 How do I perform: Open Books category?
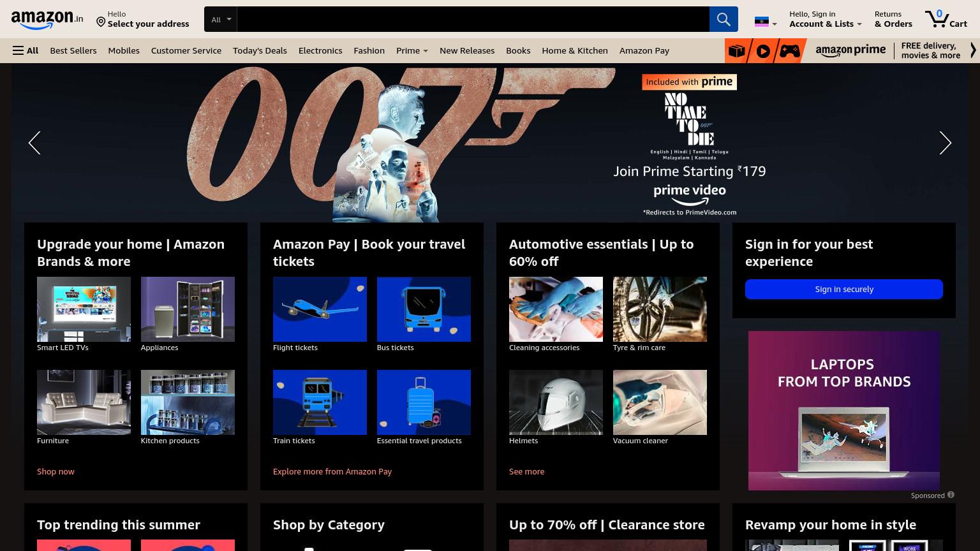(x=518, y=50)
